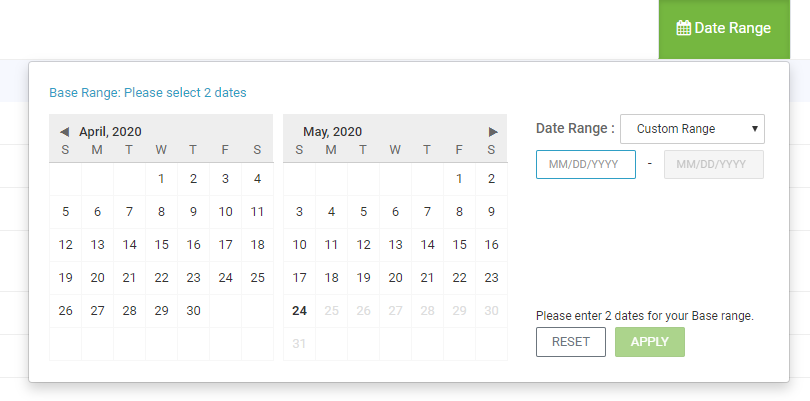Click the APPLY button
The image size is (810, 401).
650,342
